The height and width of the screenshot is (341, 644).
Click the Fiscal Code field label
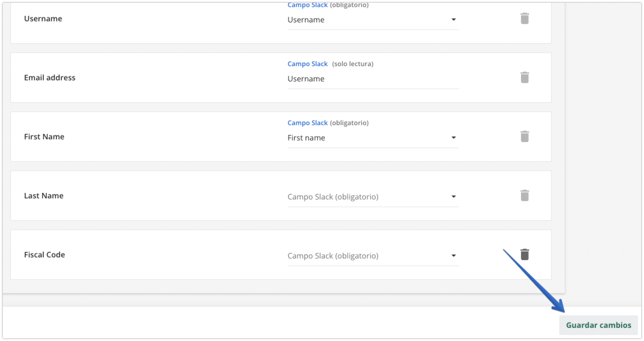[x=44, y=255]
